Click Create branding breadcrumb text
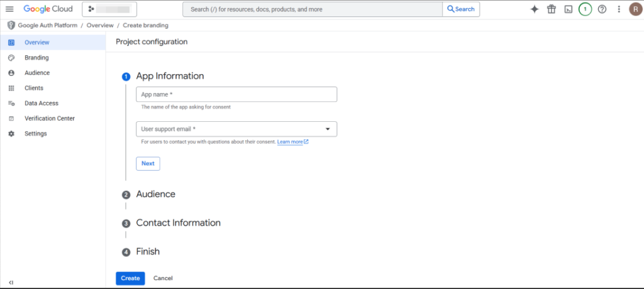Screen dimensions: 644x289 [145, 26]
